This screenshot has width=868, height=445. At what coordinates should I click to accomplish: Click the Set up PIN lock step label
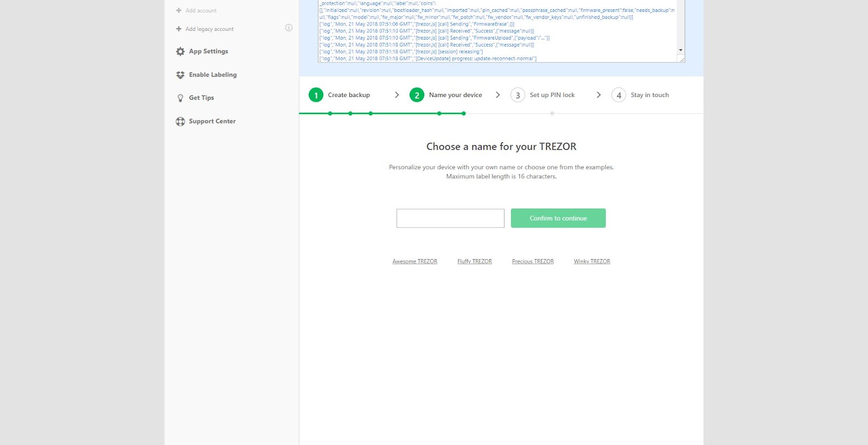pos(552,95)
